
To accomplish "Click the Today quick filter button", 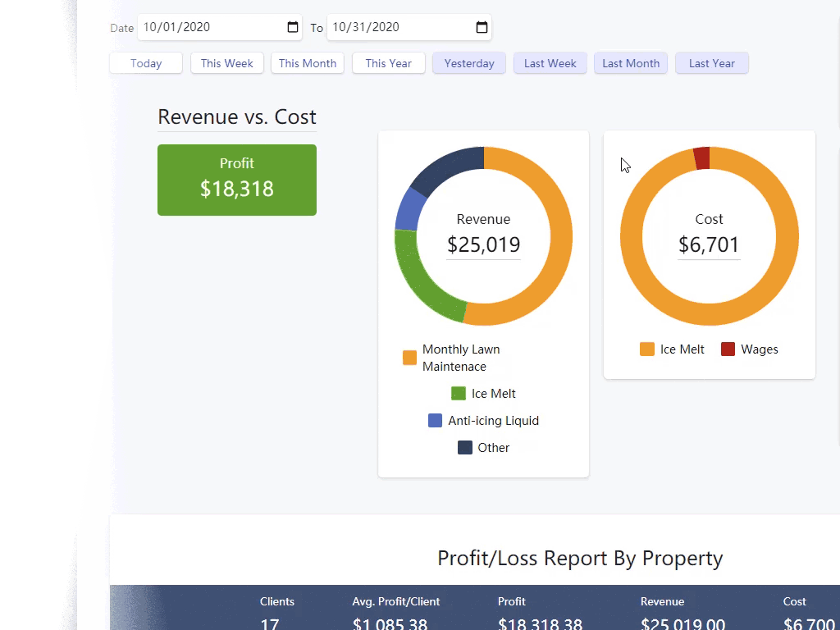I will [x=146, y=63].
